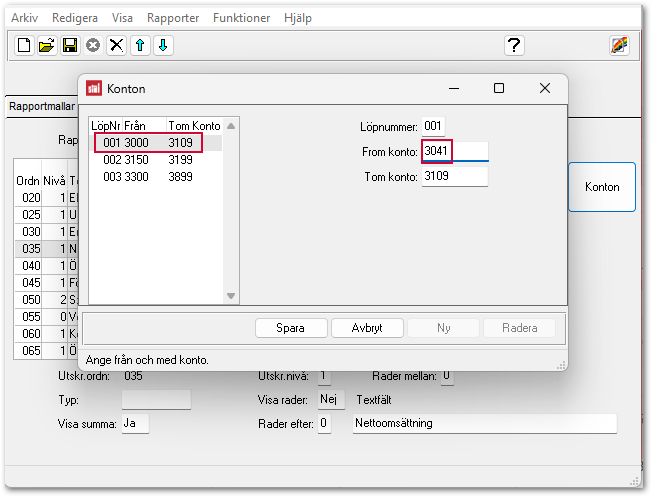Click the account list scroll up arrow
The width and height of the screenshot is (652, 497).
pyautogui.click(x=231, y=126)
